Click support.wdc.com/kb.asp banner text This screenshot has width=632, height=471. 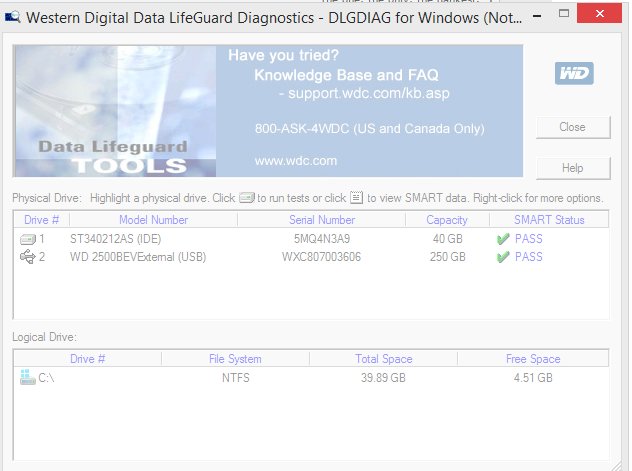[369, 93]
